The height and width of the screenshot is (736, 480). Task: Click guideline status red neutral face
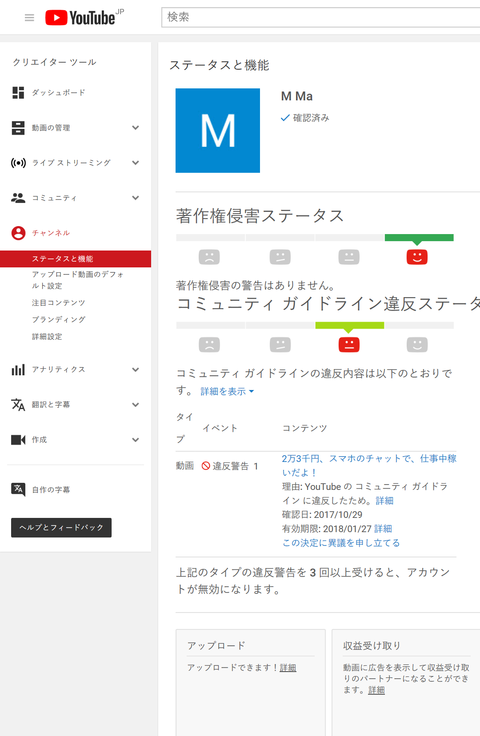tap(349, 345)
